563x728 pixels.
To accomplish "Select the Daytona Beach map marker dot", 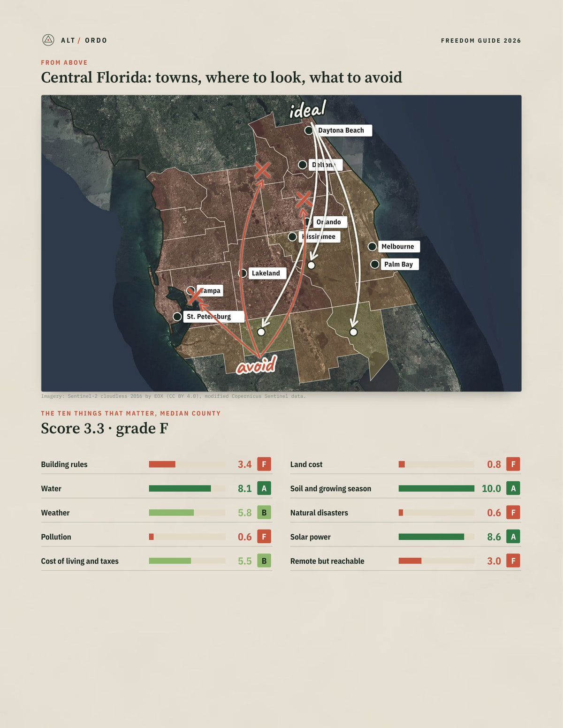I will coord(308,130).
